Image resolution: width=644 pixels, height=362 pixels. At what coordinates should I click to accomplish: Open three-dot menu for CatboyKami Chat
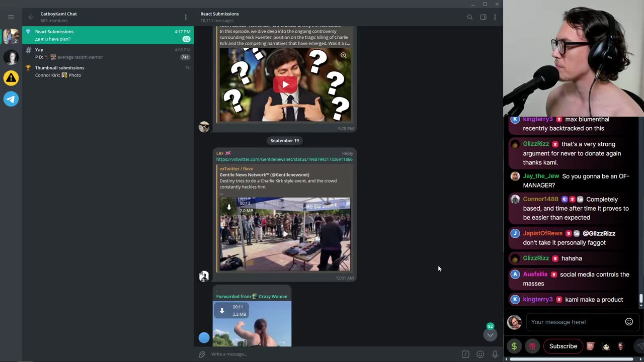pos(186,17)
